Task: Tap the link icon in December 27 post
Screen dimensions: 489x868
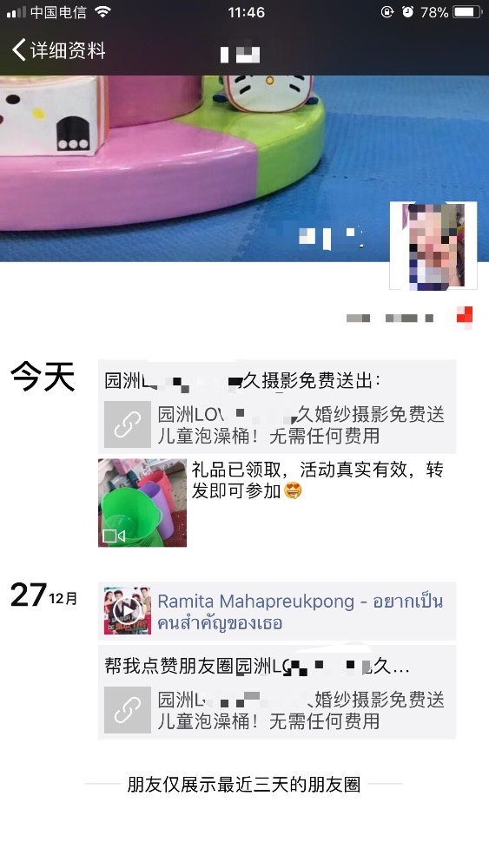Action: [x=128, y=710]
